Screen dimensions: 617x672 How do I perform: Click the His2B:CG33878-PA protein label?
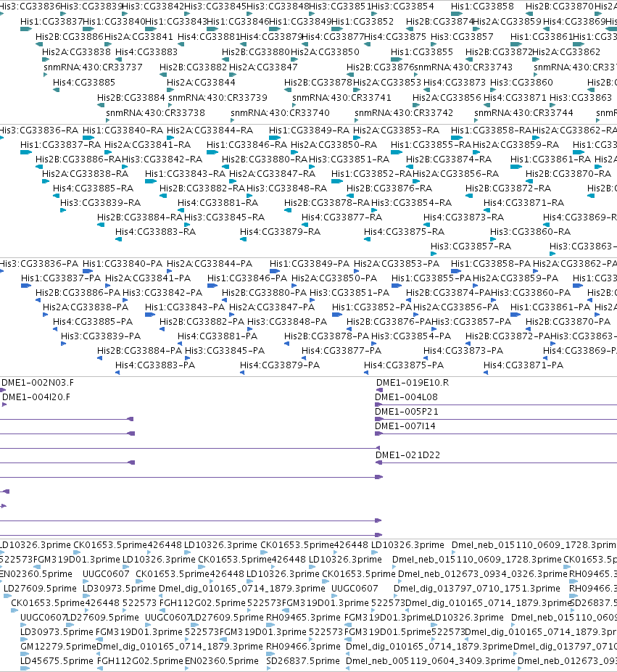pos(327,337)
